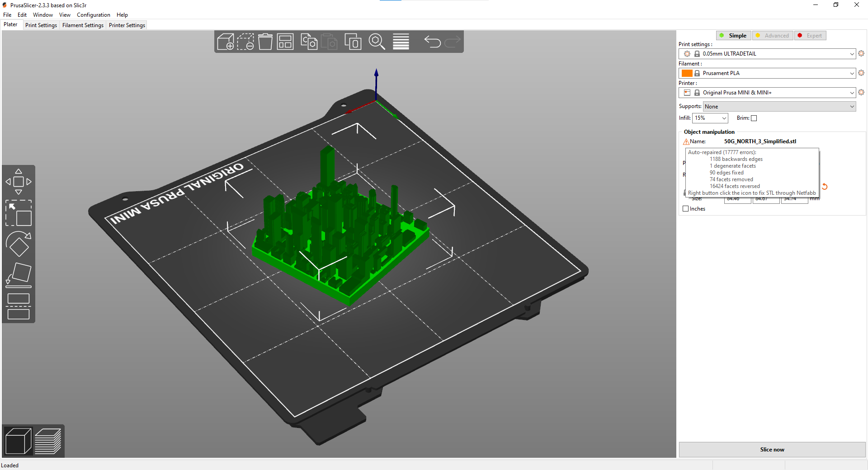Viewport: 868px width, 470px height.
Task: Click the Slice now button
Action: click(x=772, y=450)
